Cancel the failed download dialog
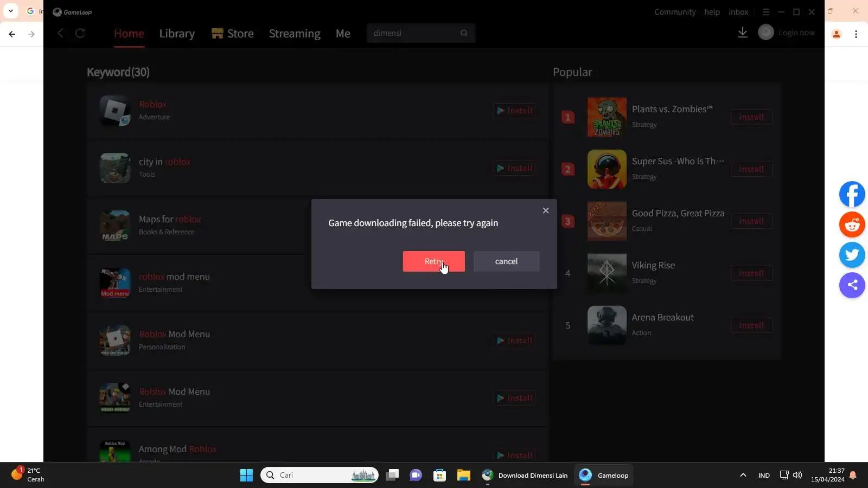 (x=506, y=261)
